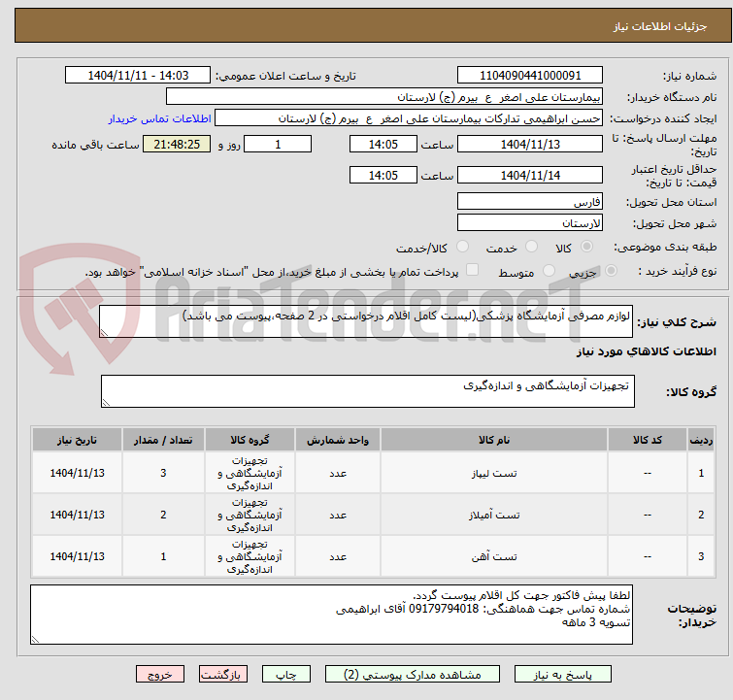Viewport: 733px width, 700px height.
Task: Click the استان محل تحویل field فارس
Action: pos(530,202)
